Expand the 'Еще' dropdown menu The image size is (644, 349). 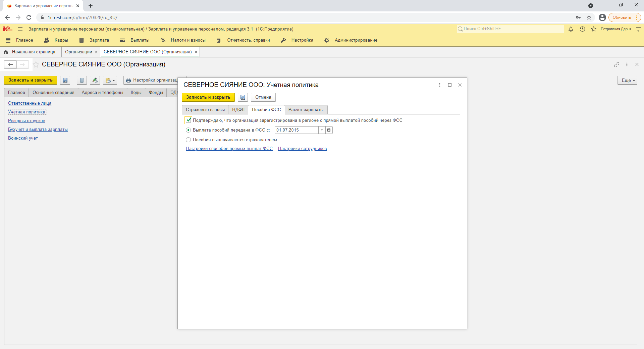[x=627, y=81]
